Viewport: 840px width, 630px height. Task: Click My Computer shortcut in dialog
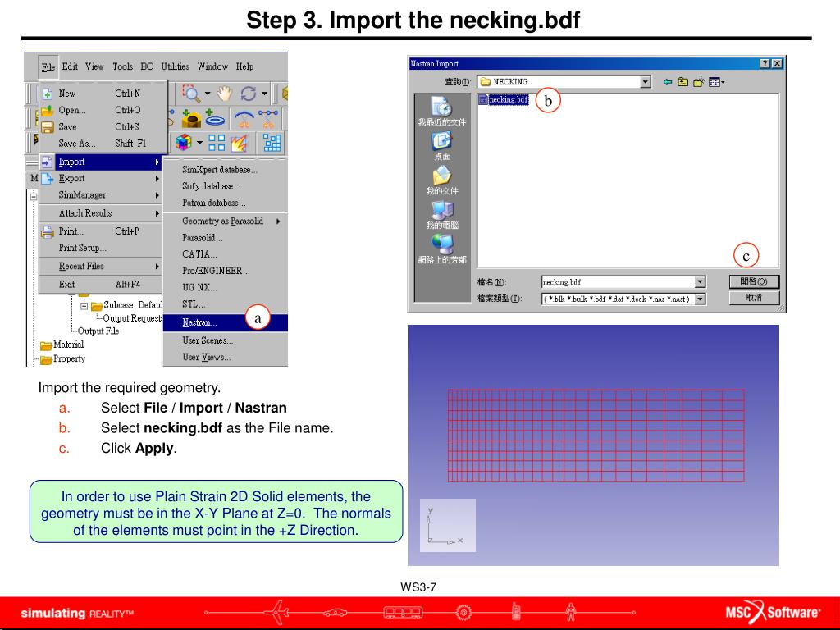point(442,214)
